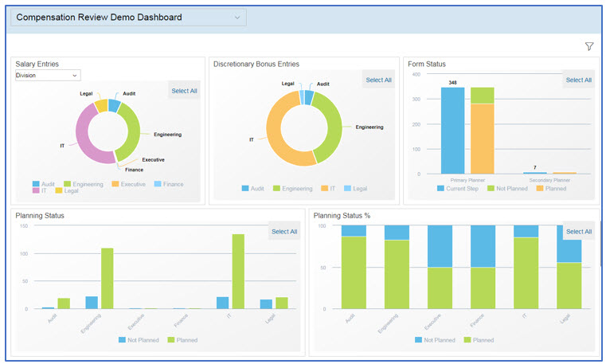Open the Compensation Review Demo Dashboard selector

point(128,18)
